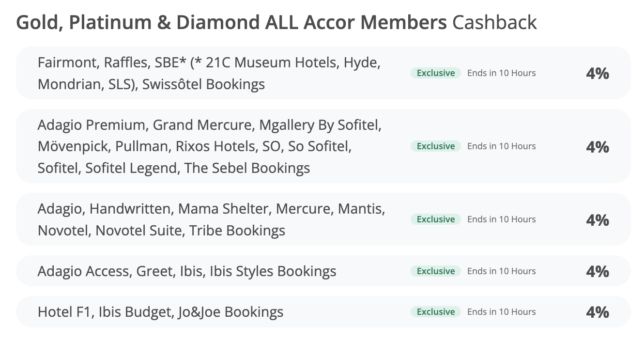
Task: Select the Adagio, Handwritten, Mama Shelter offer
Action: tap(211, 219)
